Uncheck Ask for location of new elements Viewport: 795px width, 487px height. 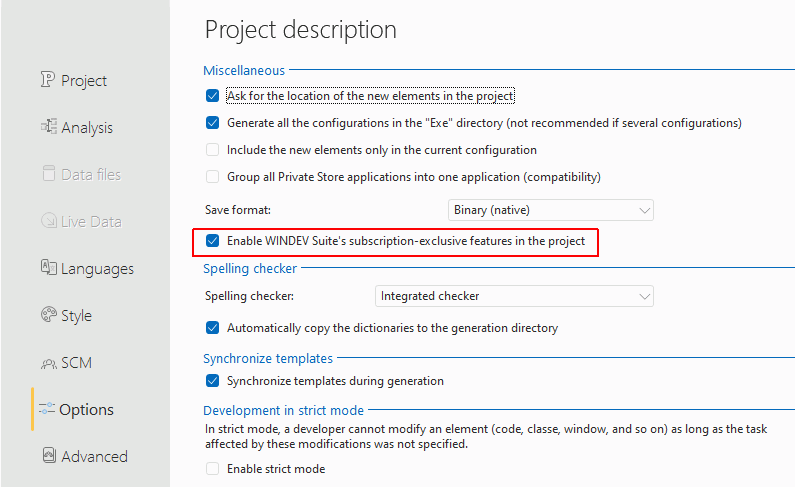[212, 96]
